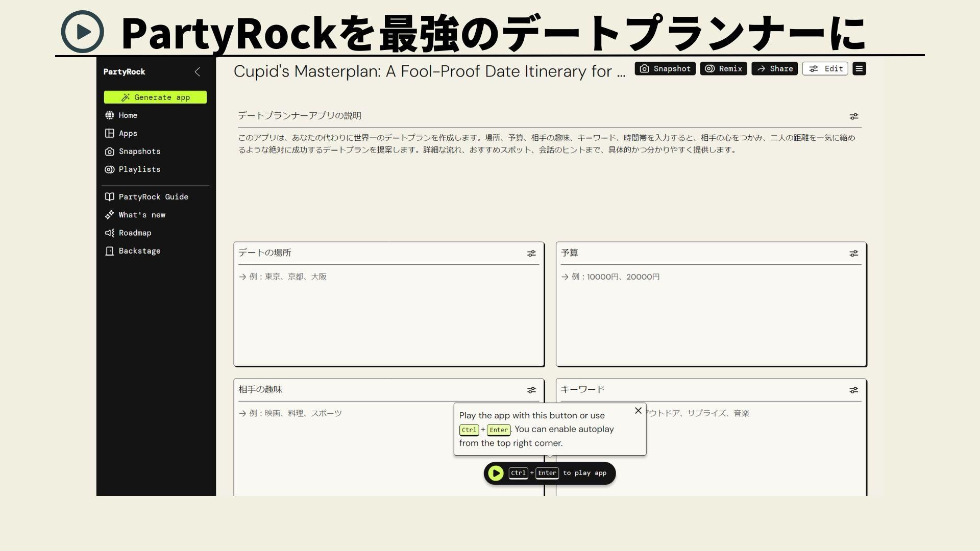
Task: Click the play icon in the slide title
Action: point(83,32)
